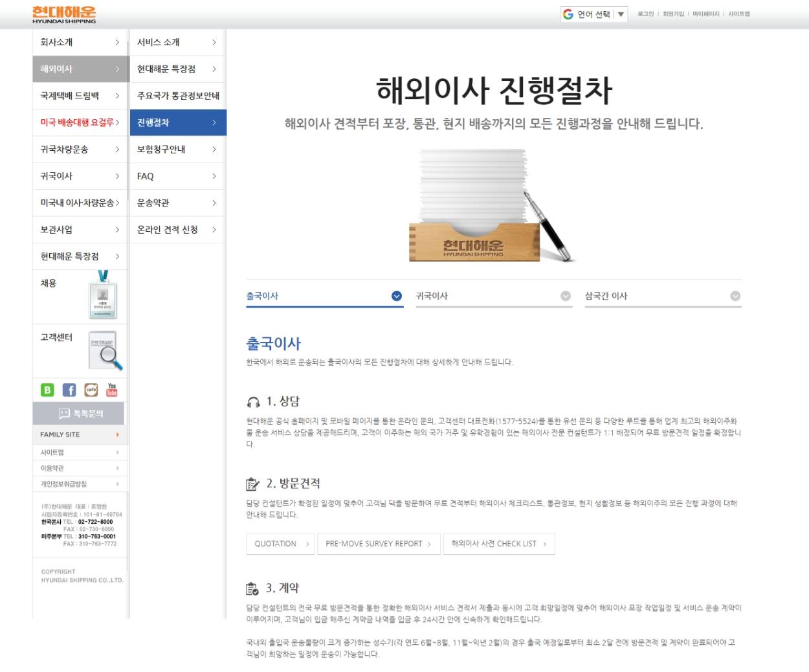Open 주요국가 통관정보안내 submenu item
809x672 pixels.
click(x=178, y=96)
